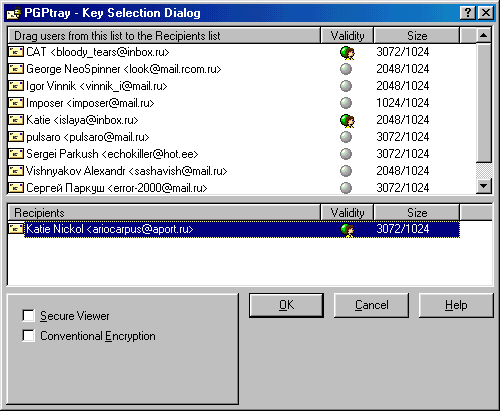This screenshot has width=500, height=411.
Task: Click gray validity dot for Imposer
Action: pos(346,103)
